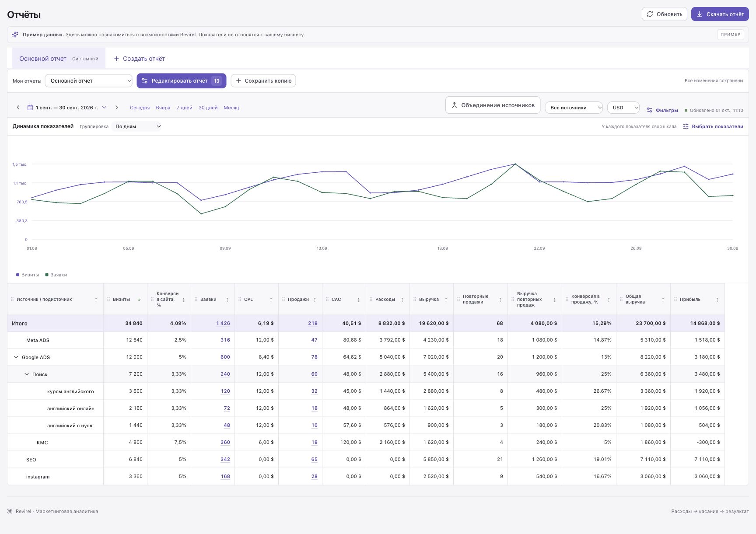756x534 pixels.
Task: Toggle Заявки series in chart legend
Action: (56, 275)
